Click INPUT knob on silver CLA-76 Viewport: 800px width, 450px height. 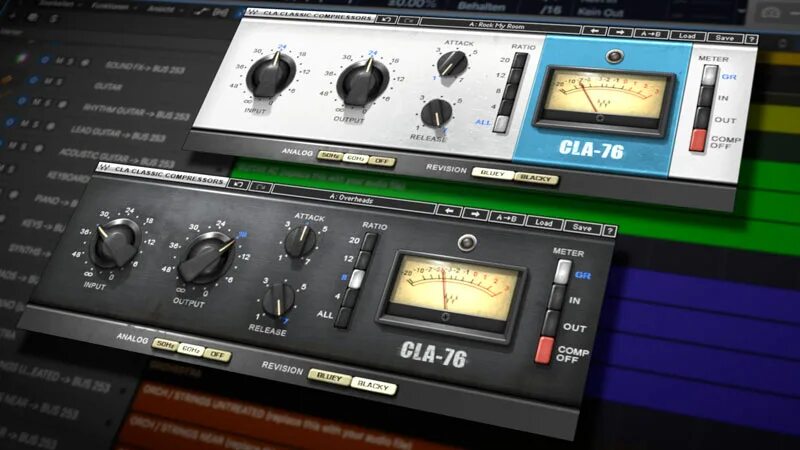coord(271,75)
